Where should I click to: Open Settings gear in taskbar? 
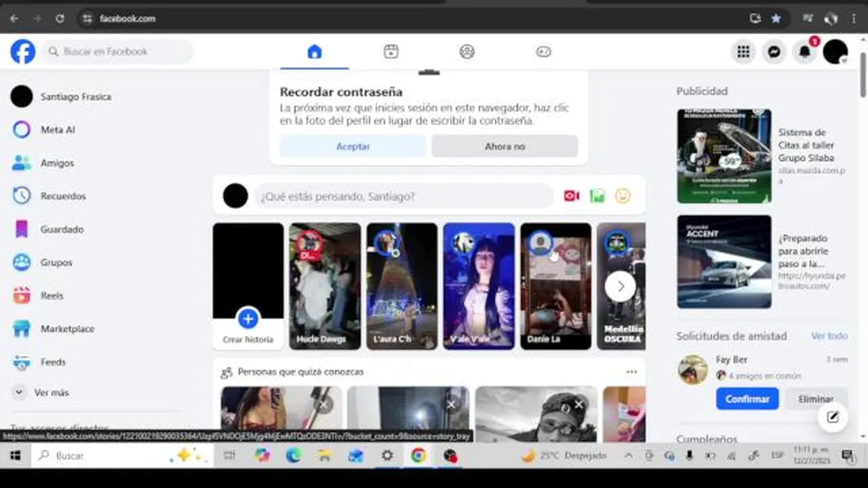coord(387,456)
